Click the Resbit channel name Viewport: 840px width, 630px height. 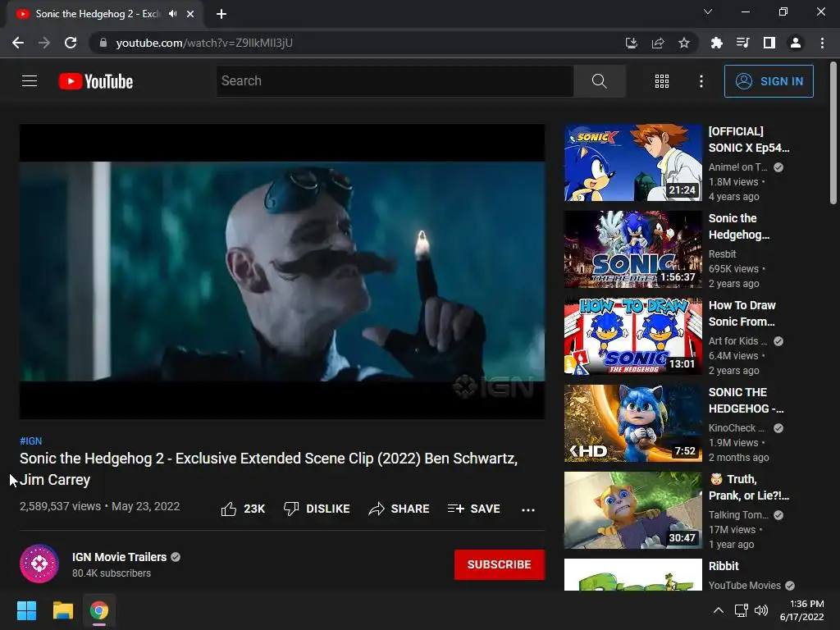tap(722, 254)
